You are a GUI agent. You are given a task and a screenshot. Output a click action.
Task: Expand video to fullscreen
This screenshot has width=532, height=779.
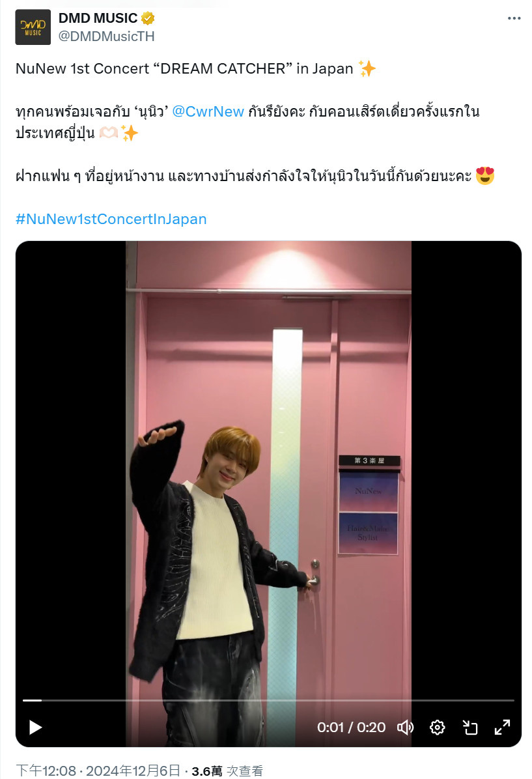click(502, 728)
